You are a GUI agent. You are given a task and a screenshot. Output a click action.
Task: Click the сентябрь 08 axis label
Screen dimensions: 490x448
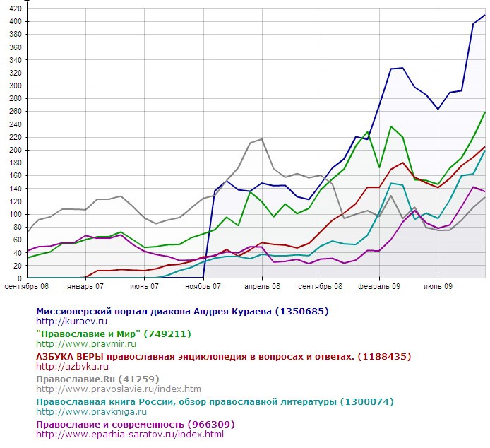pyautogui.click(x=320, y=287)
